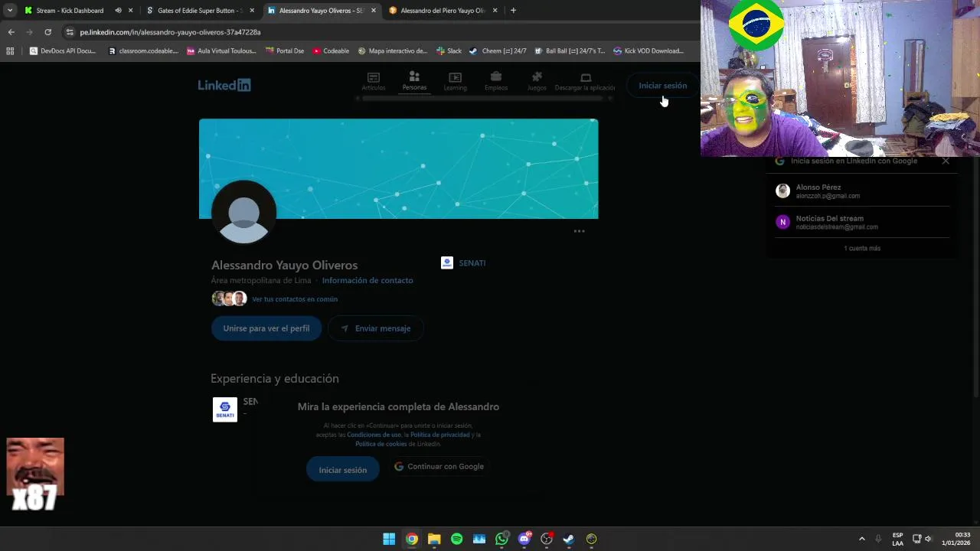The width and height of the screenshot is (980, 551).
Task: Open Información de contacto link
Action: [367, 280]
